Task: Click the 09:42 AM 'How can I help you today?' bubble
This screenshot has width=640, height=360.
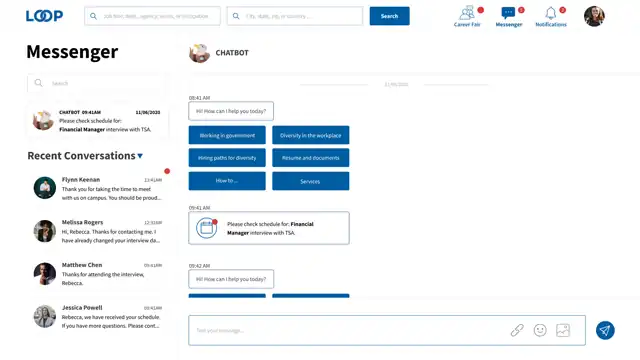Action: [231, 279]
